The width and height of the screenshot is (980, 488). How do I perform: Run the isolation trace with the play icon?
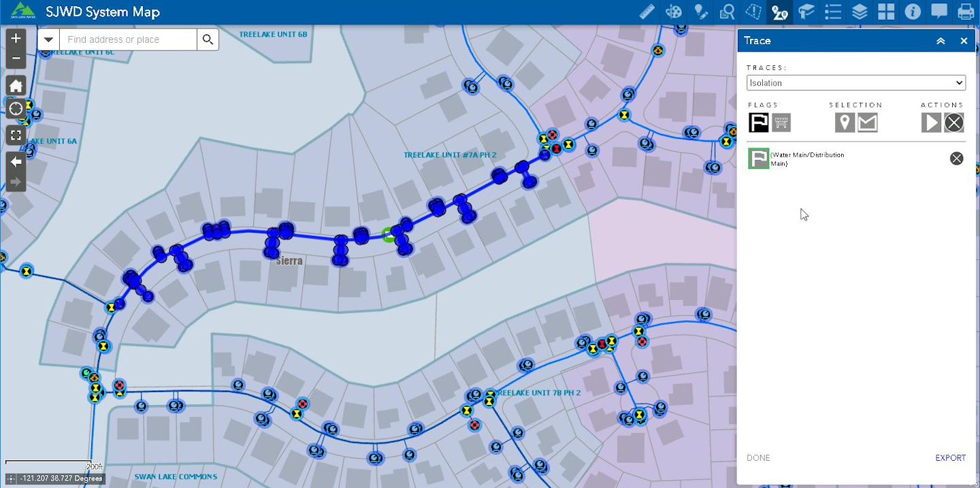[931, 123]
